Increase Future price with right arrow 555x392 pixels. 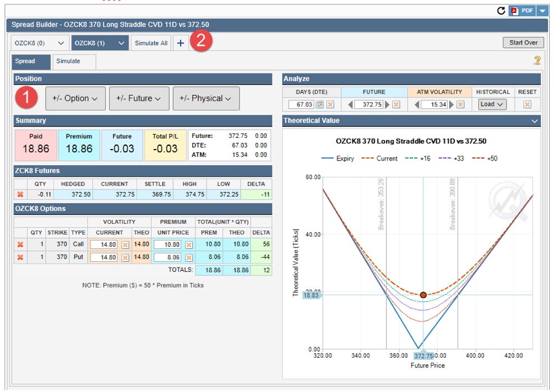click(387, 104)
